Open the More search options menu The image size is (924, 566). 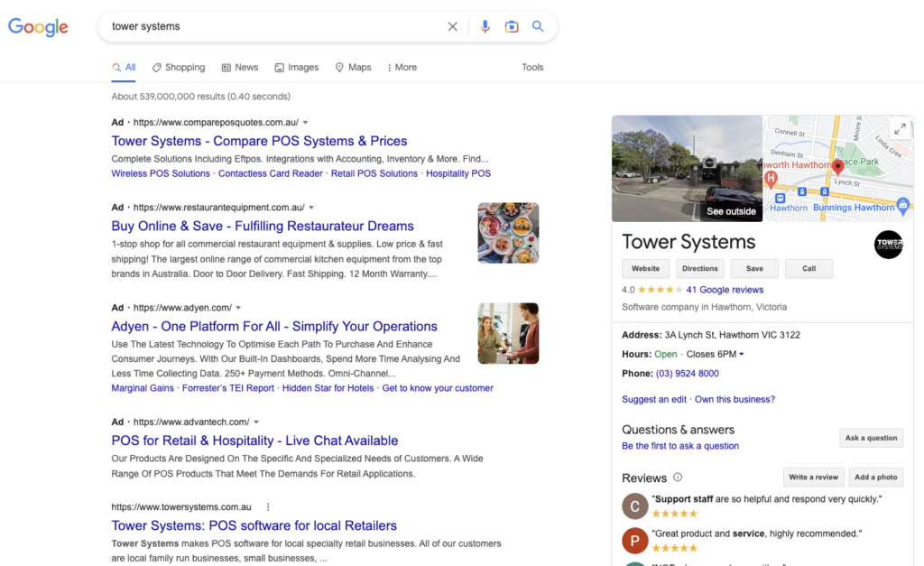(x=402, y=67)
